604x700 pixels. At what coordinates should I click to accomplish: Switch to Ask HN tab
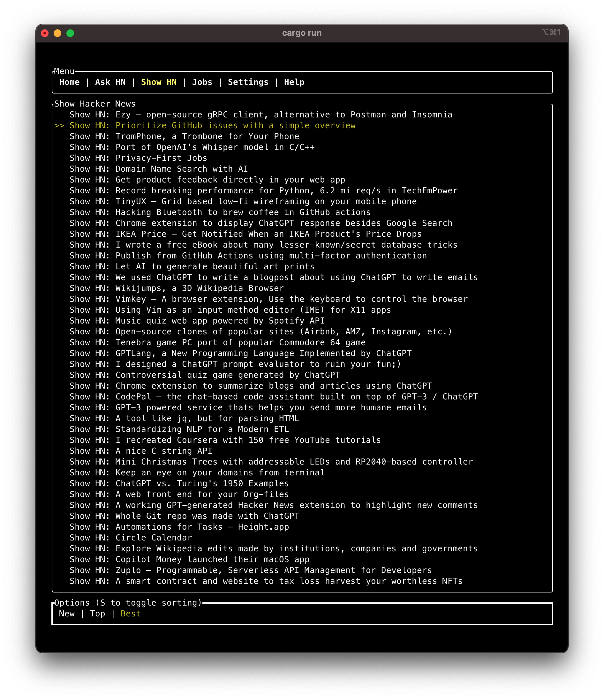(110, 82)
